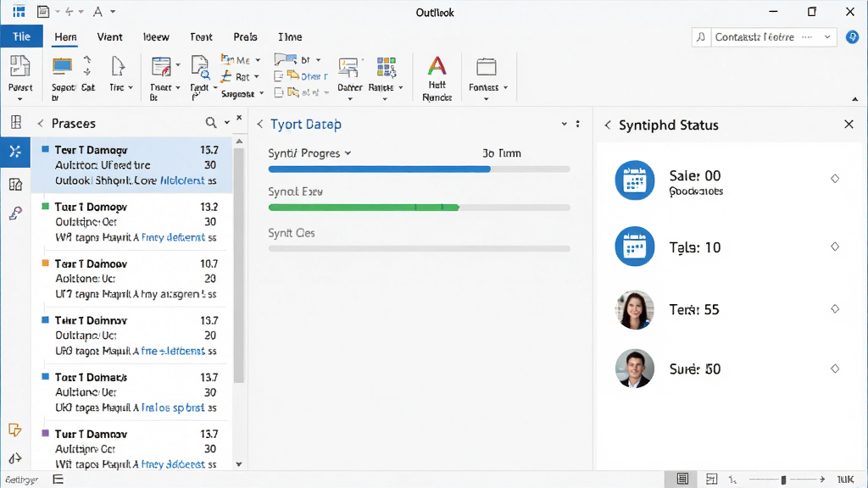Click the list icon next to Settinger
This screenshot has width=868, height=488.
pos(58,480)
